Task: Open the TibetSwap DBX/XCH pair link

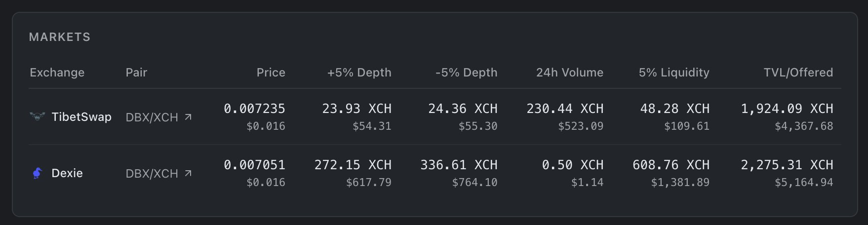Action: [x=152, y=117]
